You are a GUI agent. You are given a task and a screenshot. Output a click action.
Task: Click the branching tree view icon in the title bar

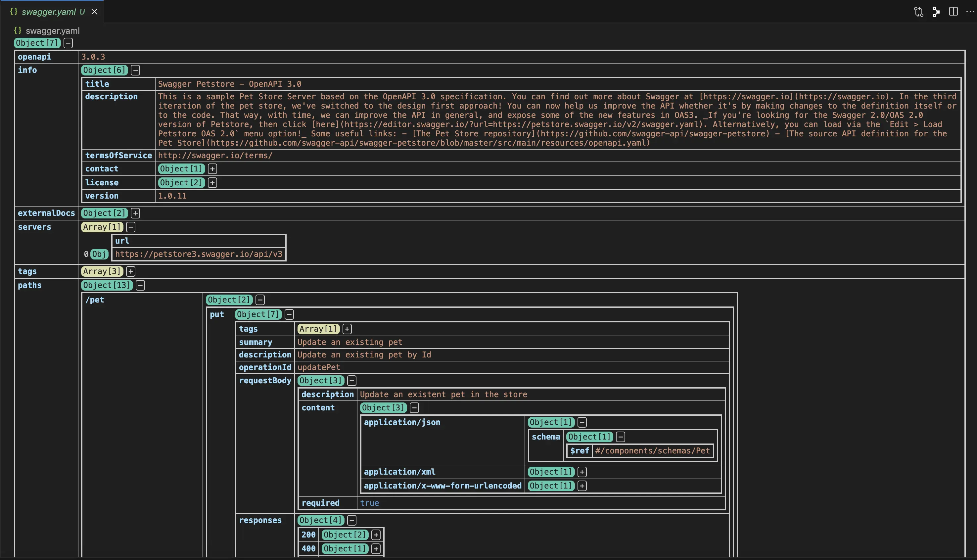point(936,12)
